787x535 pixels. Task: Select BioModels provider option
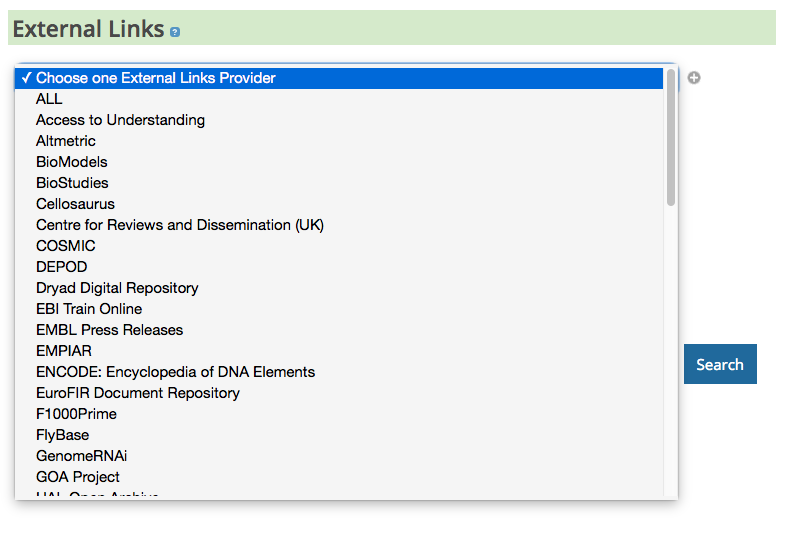(x=339, y=162)
